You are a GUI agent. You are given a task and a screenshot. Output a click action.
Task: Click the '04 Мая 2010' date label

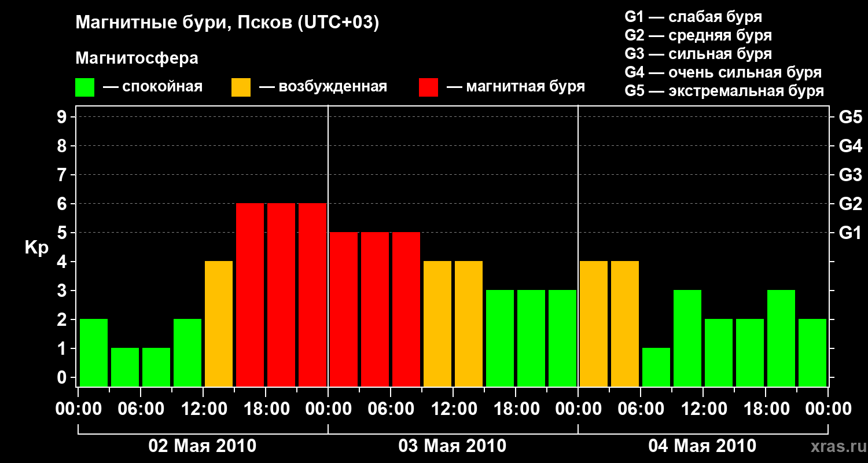tap(702, 446)
